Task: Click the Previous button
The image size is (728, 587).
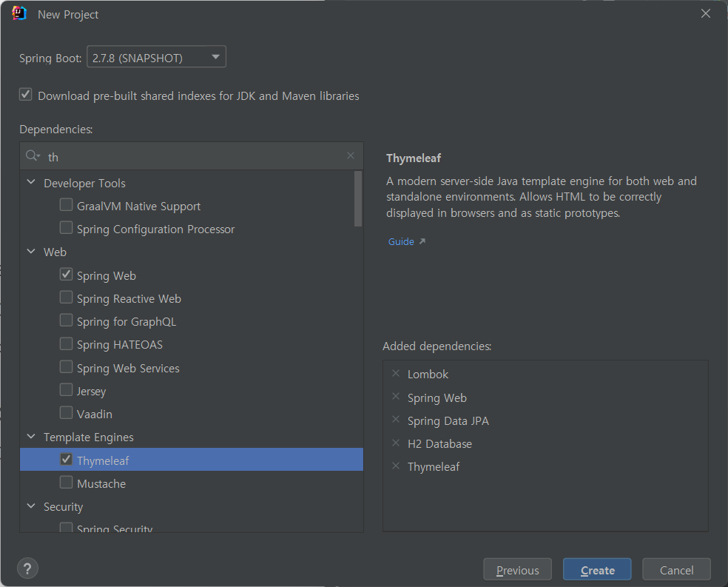Action: 517,569
